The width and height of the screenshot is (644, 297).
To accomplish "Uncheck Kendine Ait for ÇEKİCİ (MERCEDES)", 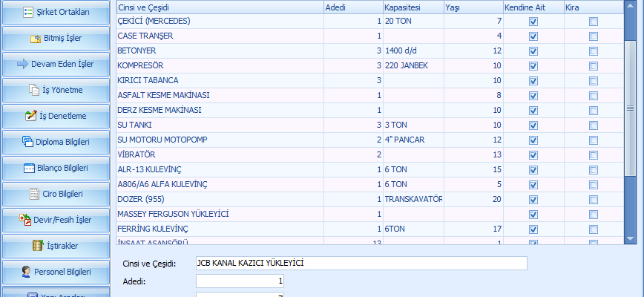I will [533, 22].
